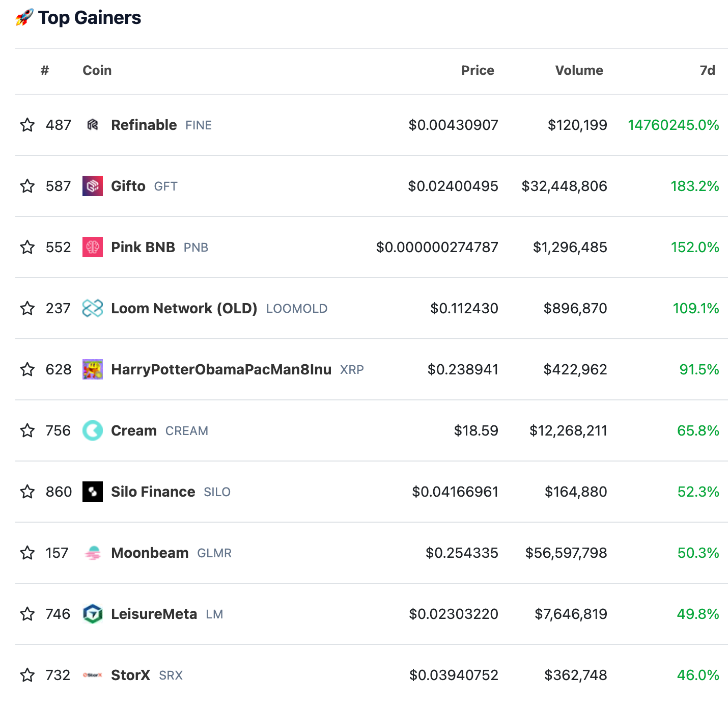Viewport: 728px width, 704px height.
Task: Open the Moonbeam coin page link
Action: (x=150, y=553)
